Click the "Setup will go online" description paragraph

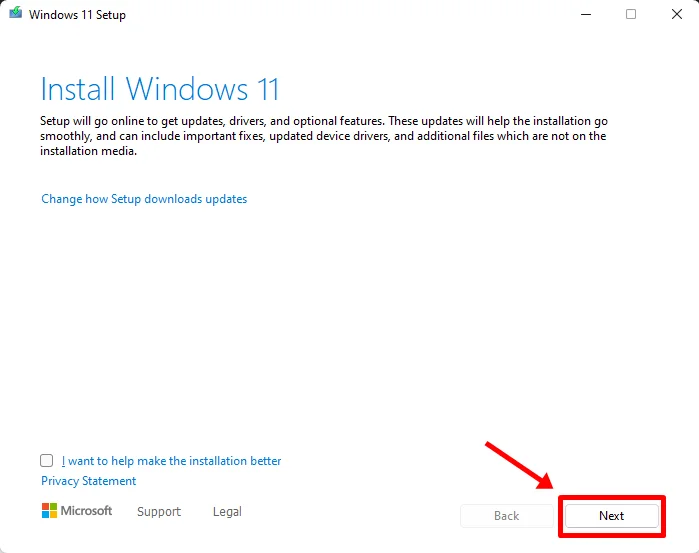324,136
